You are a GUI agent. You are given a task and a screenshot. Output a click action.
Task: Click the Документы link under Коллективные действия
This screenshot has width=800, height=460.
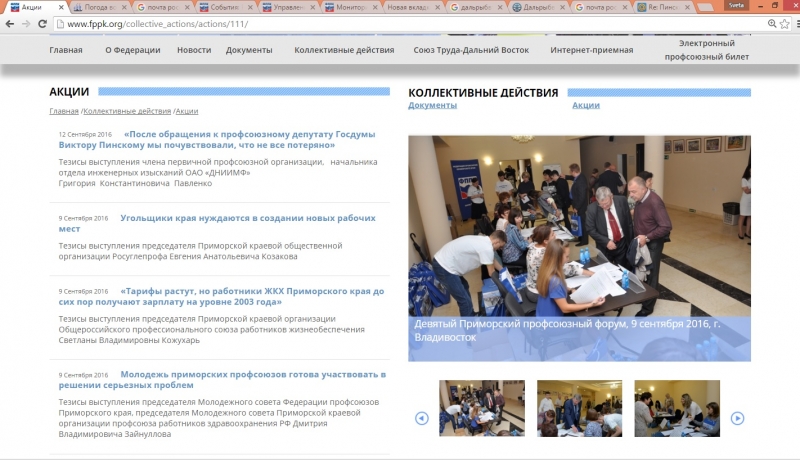pos(432,105)
